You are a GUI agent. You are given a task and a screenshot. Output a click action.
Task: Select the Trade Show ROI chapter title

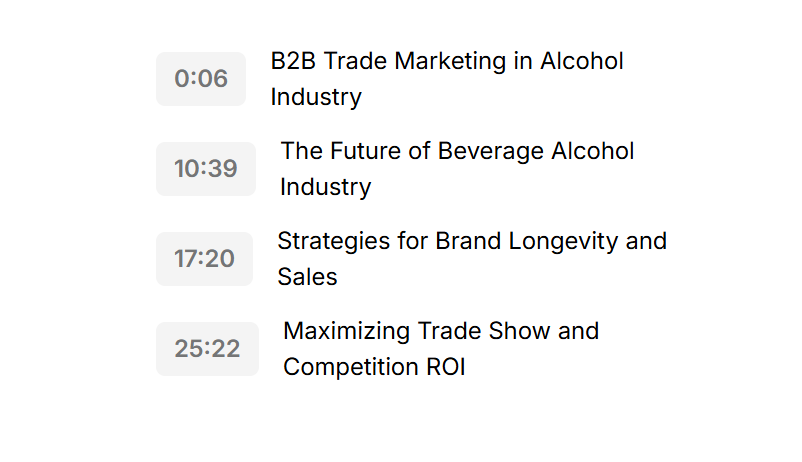click(441, 349)
